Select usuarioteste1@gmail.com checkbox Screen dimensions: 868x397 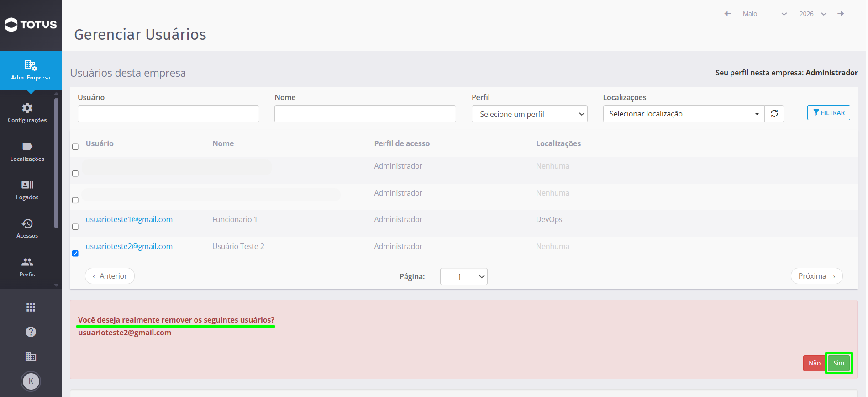75,227
